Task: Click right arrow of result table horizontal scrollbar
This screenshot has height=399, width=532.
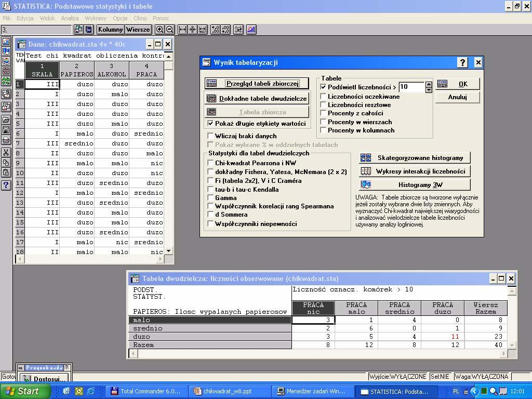Action: (503, 353)
